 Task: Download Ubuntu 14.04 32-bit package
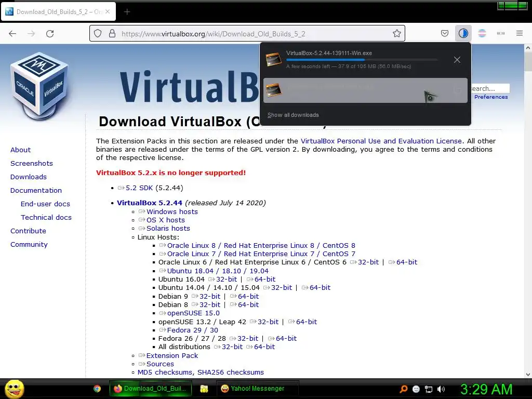282,288
